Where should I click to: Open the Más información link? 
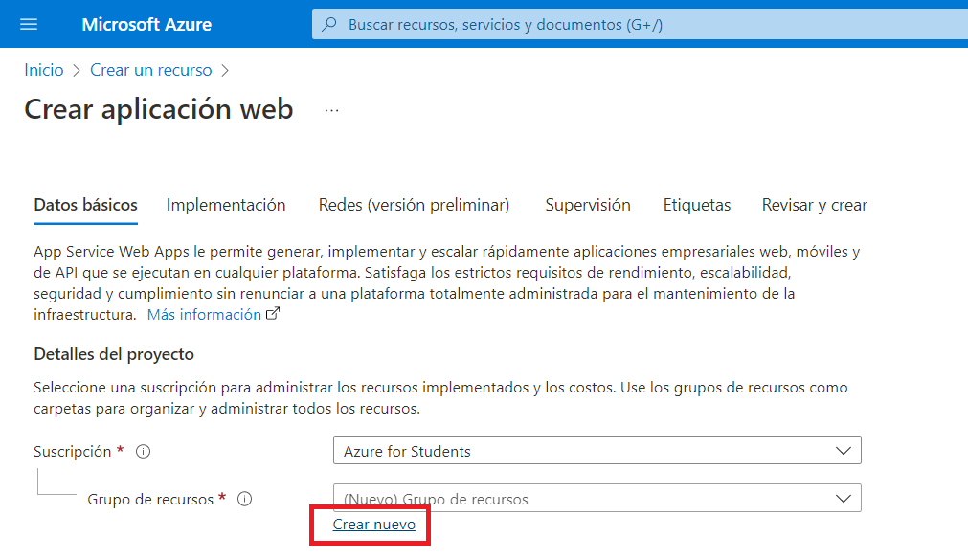(204, 314)
